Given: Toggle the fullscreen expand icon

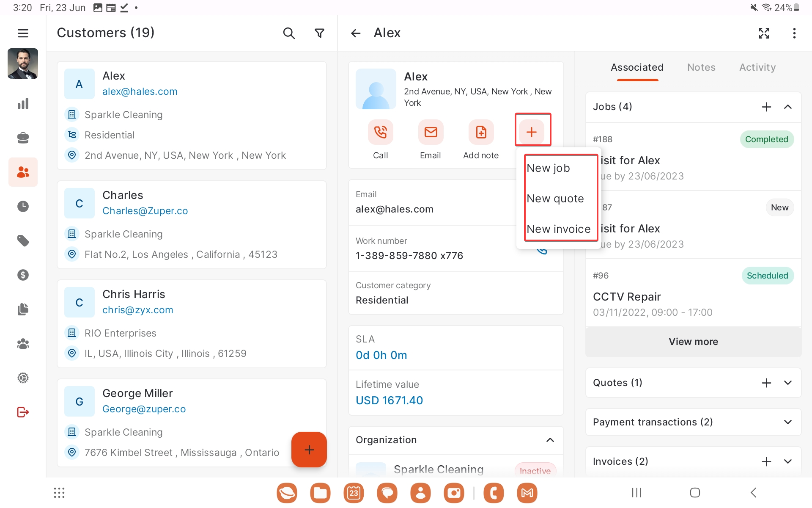Looking at the screenshot, I should point(764,33).
